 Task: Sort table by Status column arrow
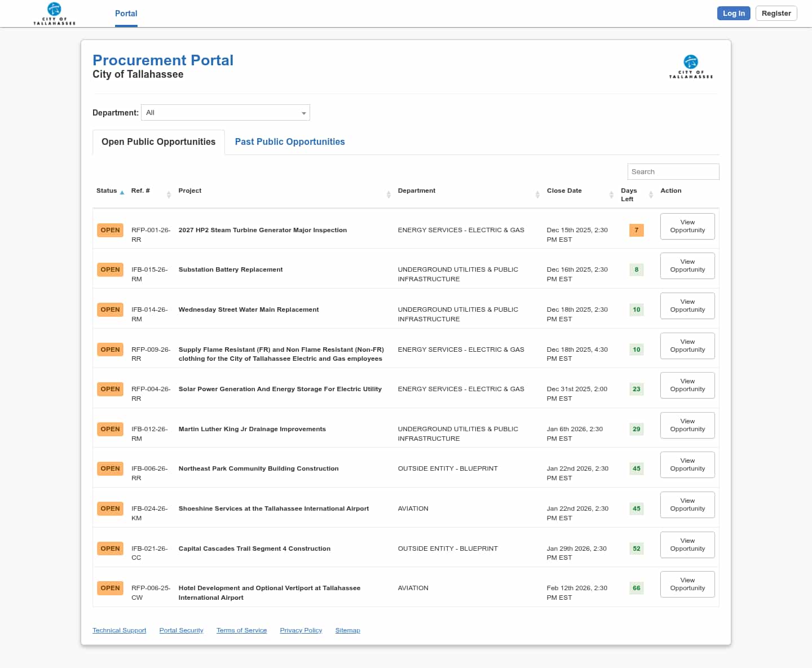pyautogui.click(x=122, y=192)
